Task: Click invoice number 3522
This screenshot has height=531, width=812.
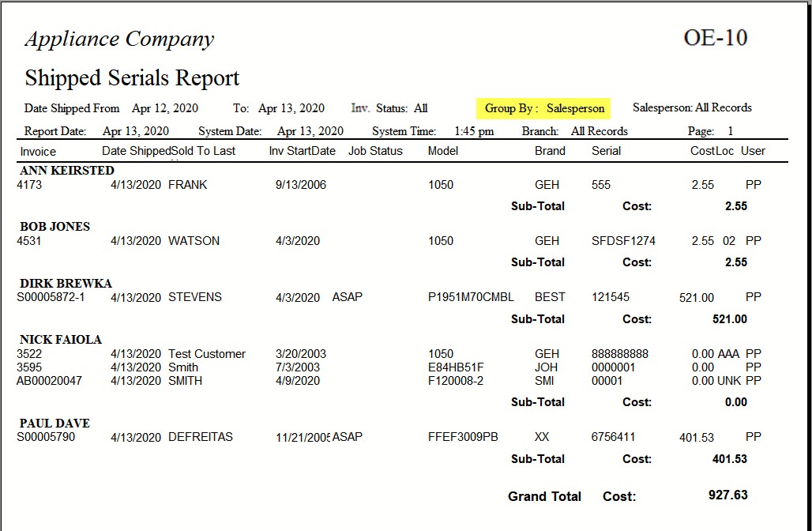Action: click(29, 354)
